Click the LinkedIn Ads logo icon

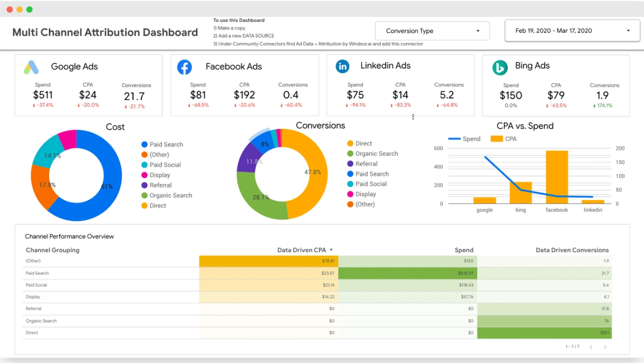click(343, 66)
